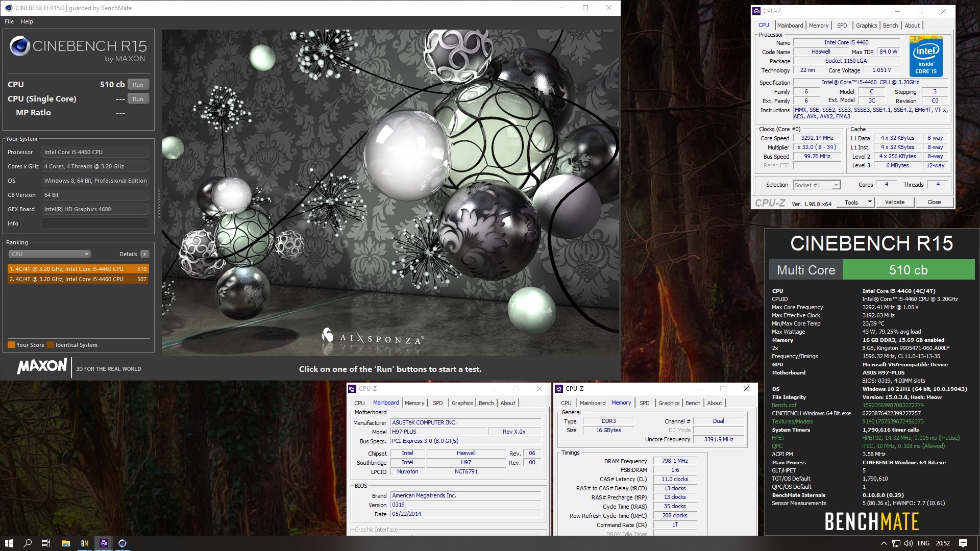Click the Tools button in CPU-Z

[851, 203]
